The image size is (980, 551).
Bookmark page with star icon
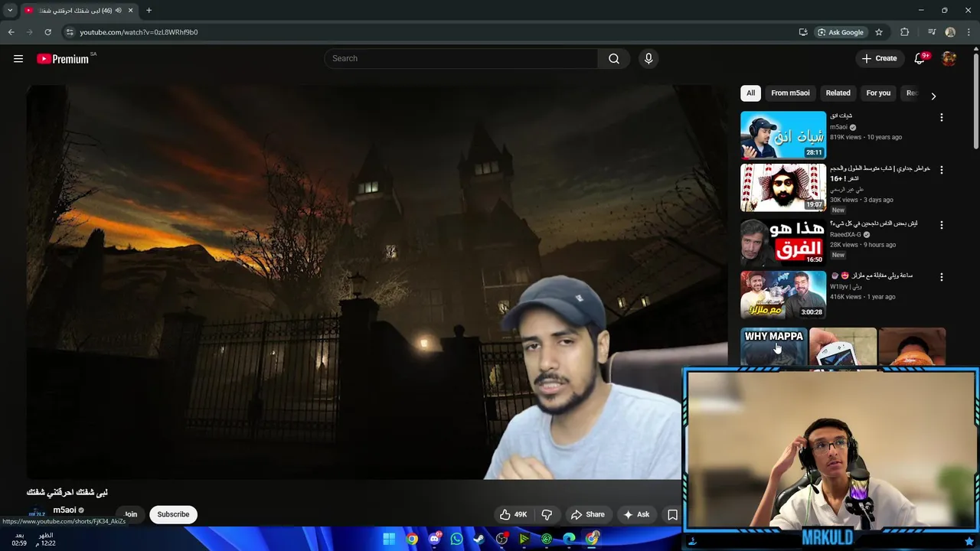879,32
